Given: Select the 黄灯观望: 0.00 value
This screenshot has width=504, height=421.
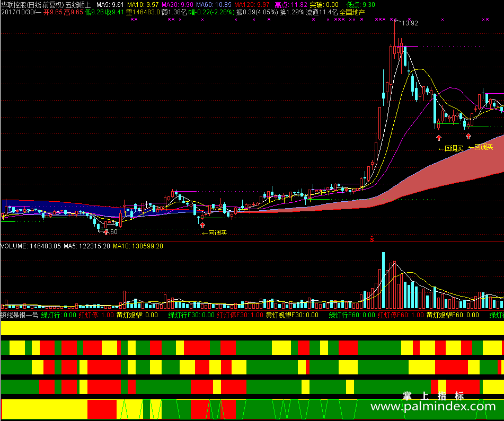Looking at the screenshot, I should [137, 315].
